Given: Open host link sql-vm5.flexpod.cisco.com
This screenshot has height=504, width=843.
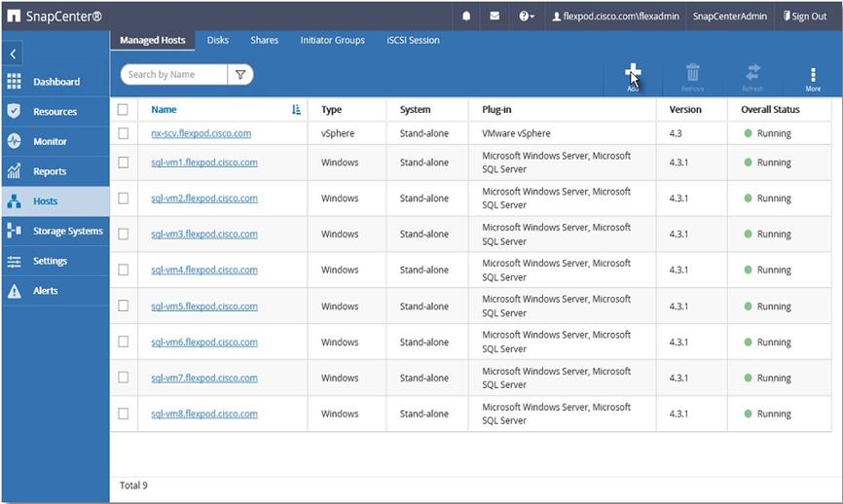Looking at the screenshot, I should pos(204,306).
